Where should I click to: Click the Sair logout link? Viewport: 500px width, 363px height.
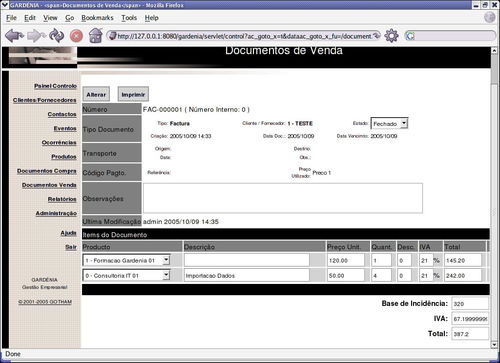pos(71,247)
